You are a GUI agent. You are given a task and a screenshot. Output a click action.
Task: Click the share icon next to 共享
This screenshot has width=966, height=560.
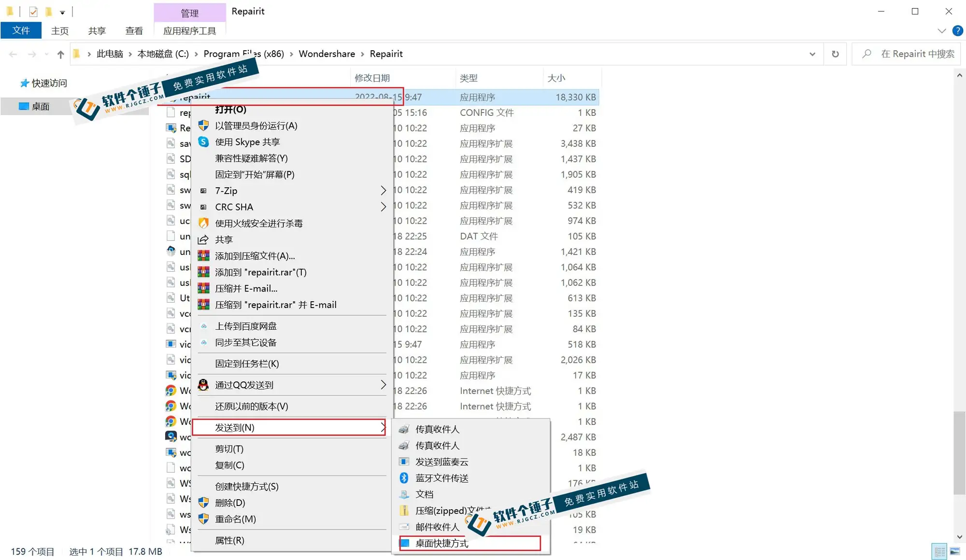203,239
